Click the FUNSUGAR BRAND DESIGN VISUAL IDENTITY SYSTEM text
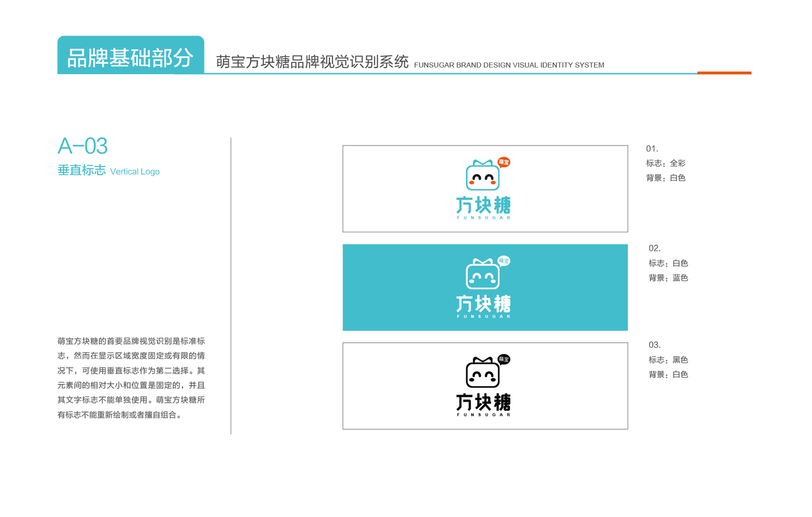Screen dimensions: 812x517 [509, 65]
